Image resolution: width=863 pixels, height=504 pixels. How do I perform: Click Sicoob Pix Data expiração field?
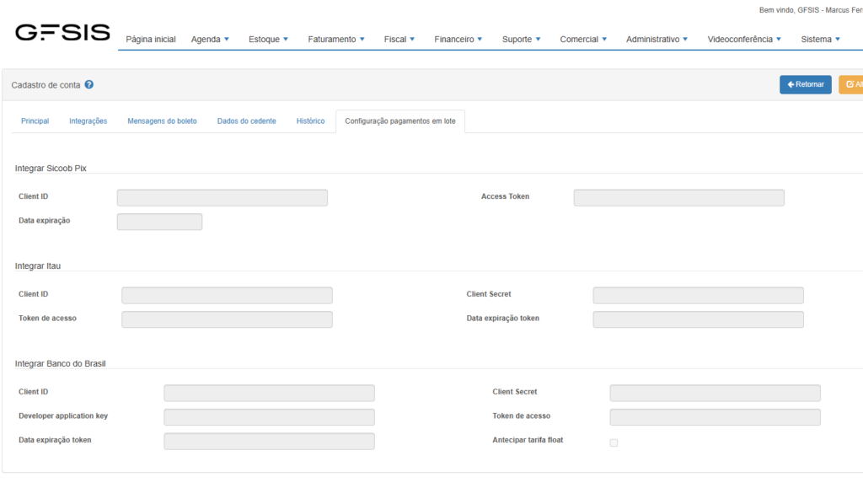point(159,222)
